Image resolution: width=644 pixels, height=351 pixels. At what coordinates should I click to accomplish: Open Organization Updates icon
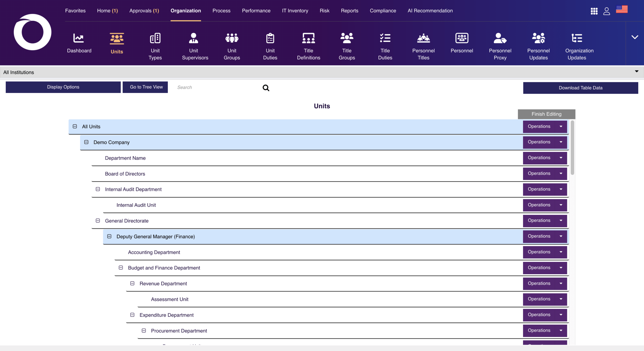click(x=577, y=38)
